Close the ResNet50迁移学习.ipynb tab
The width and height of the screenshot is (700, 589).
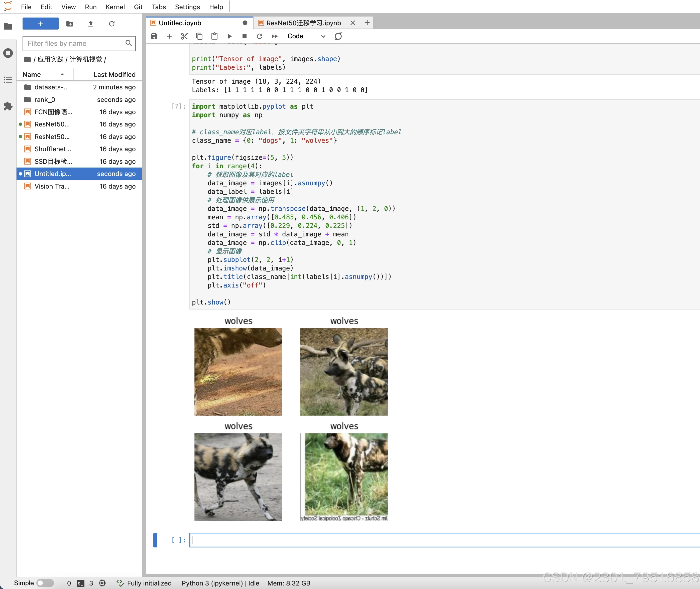[352, 23]
